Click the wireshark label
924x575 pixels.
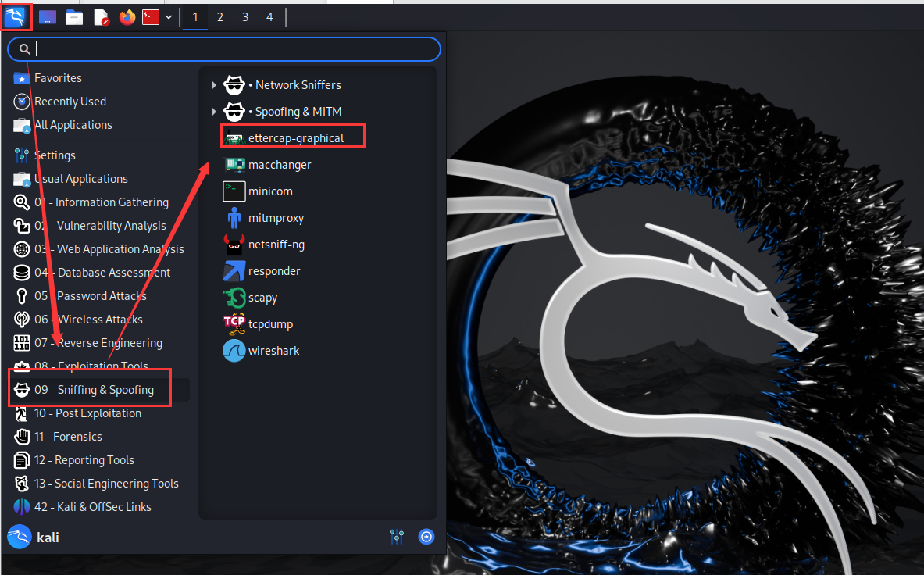point(274,351)
